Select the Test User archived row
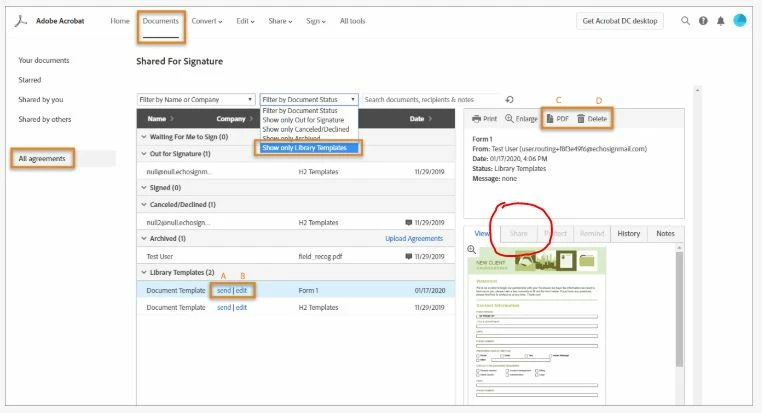The image size is (762, 413). [296, 257]
